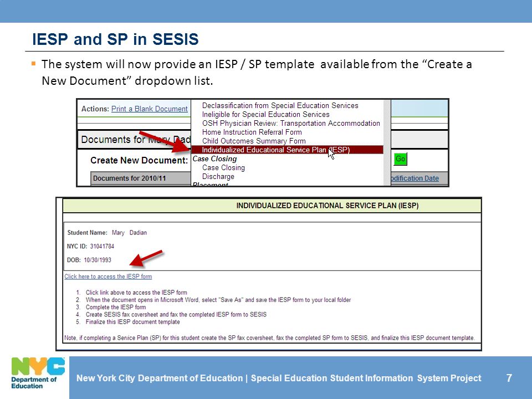Click instruction step Finalize this IESP document template
The image size is (532, 399).
click(132, 321)
